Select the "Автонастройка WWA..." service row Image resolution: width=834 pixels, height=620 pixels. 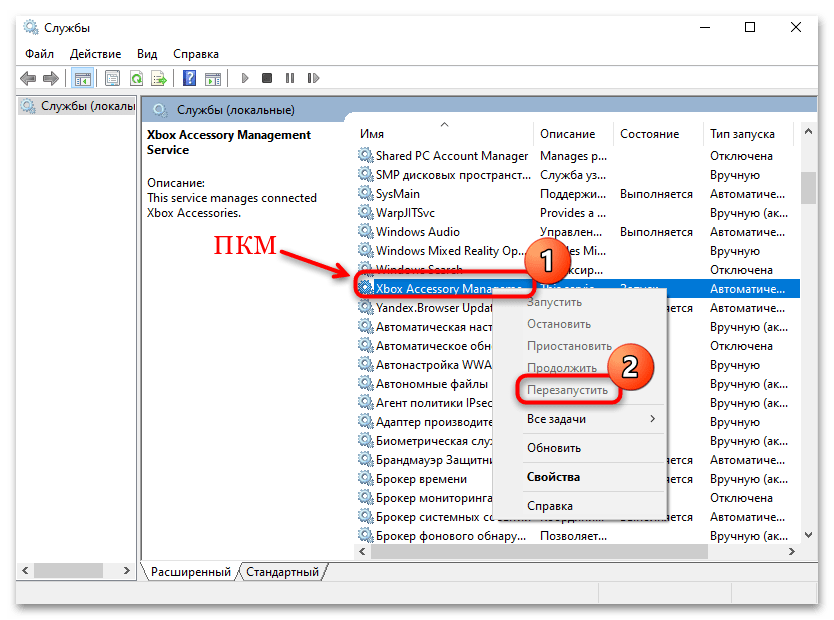[578, 365]
